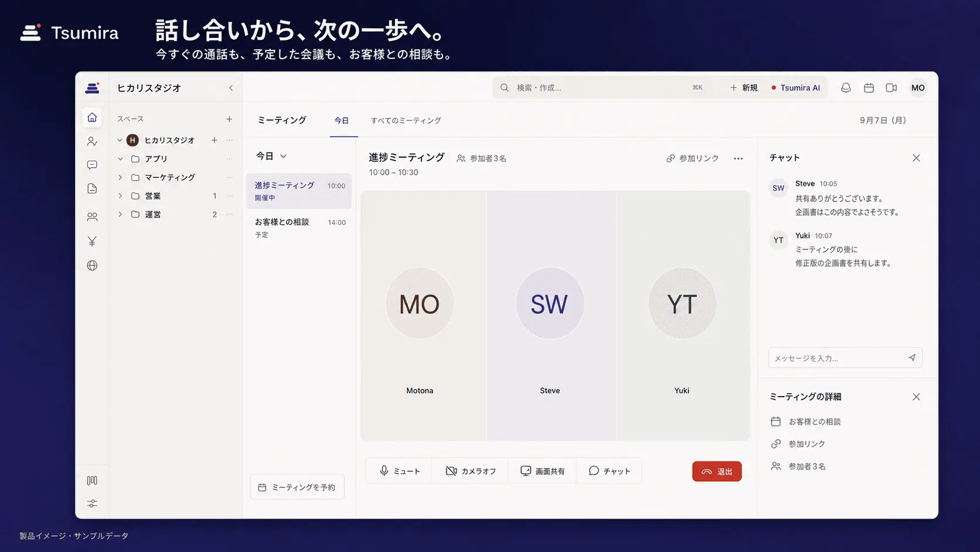The image size is (980, 552).
Task: Open more options for アプリ folder
Action: pos(229,159)
